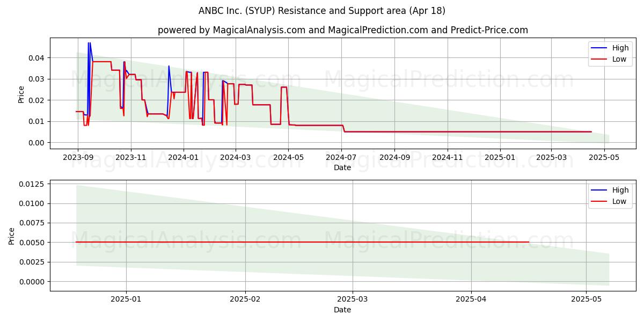Click the '0.0125' y-axis label in the bottom chart
644x322 pixels.
click(x=32, y=184)
